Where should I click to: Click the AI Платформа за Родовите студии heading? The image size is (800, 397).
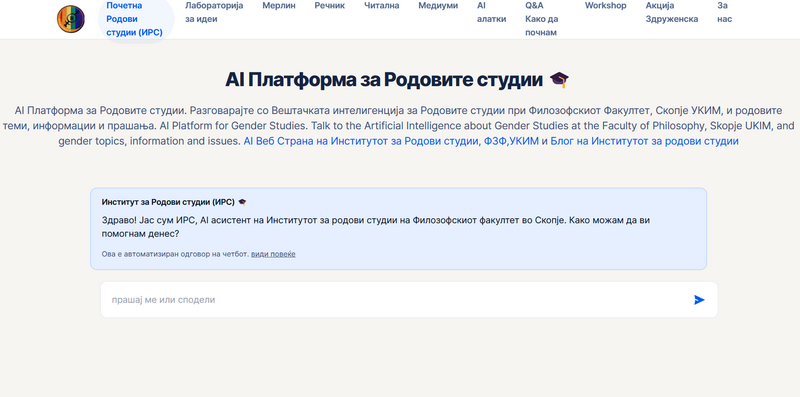click(x=397, y=80)
